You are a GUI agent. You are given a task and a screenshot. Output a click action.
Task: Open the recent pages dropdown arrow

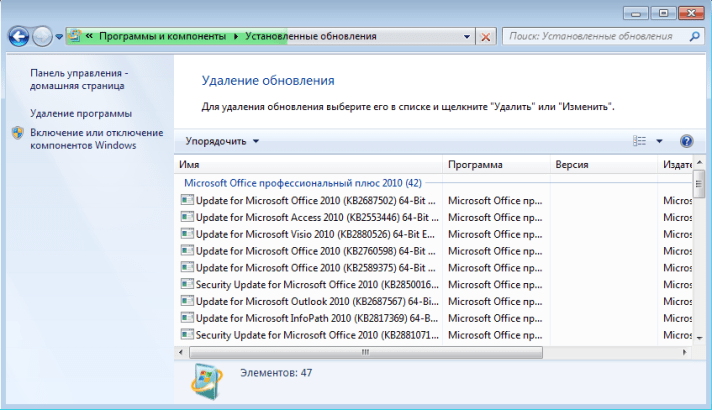coord(59,37)
